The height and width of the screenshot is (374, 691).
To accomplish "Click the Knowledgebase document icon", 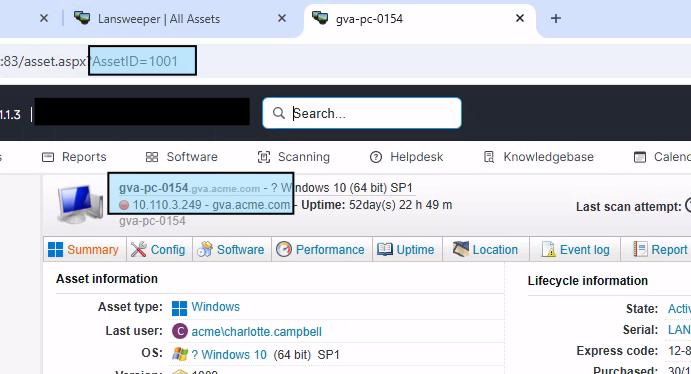I will (x=489, y=157).
